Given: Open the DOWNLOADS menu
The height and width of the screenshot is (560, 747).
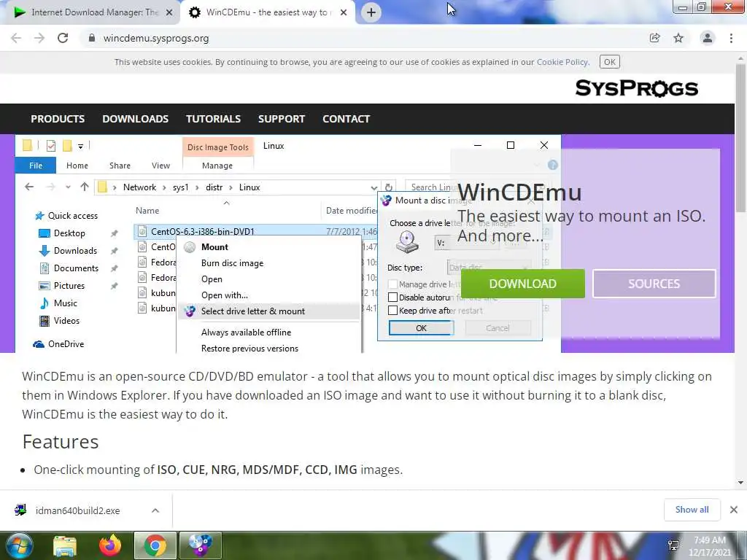Looking at the screenshot, I should (135, 119).
